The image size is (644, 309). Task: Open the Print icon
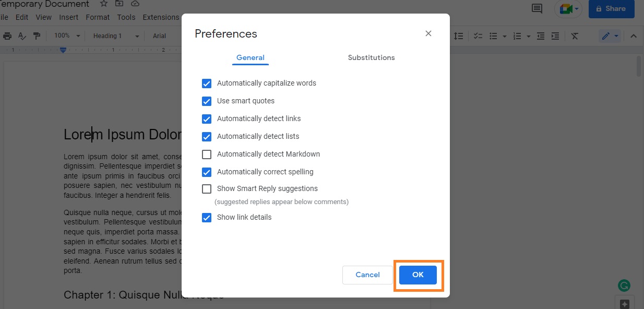coord(7,35)
